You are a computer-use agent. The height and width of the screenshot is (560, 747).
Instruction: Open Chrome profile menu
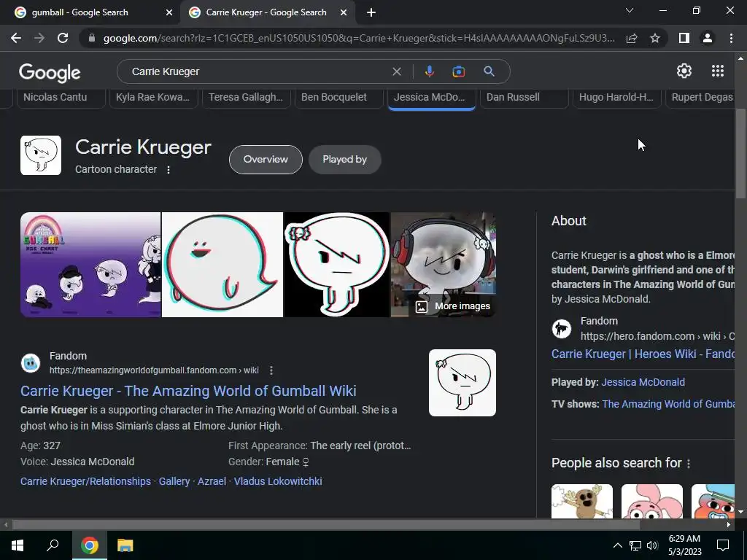click(708, 38)
